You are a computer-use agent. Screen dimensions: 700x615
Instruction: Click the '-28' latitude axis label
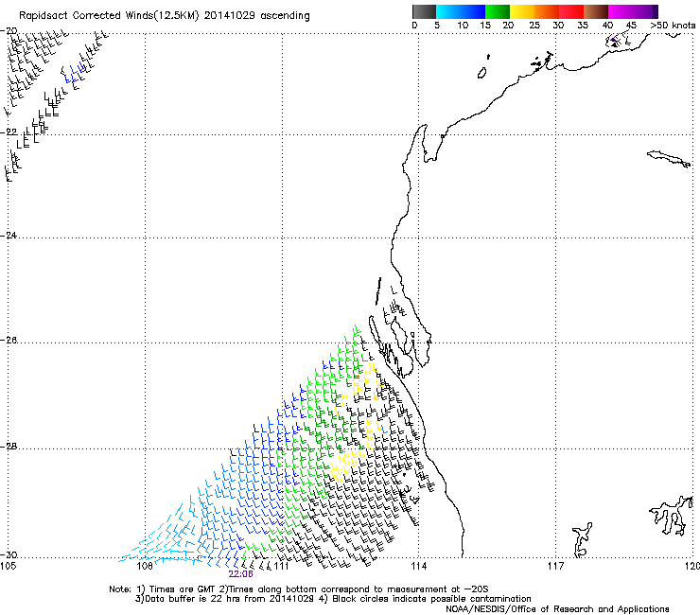point(9,447)
